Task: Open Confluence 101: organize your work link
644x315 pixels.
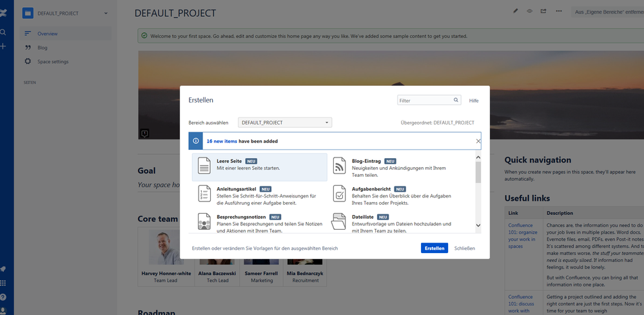Action: [522, 236]
